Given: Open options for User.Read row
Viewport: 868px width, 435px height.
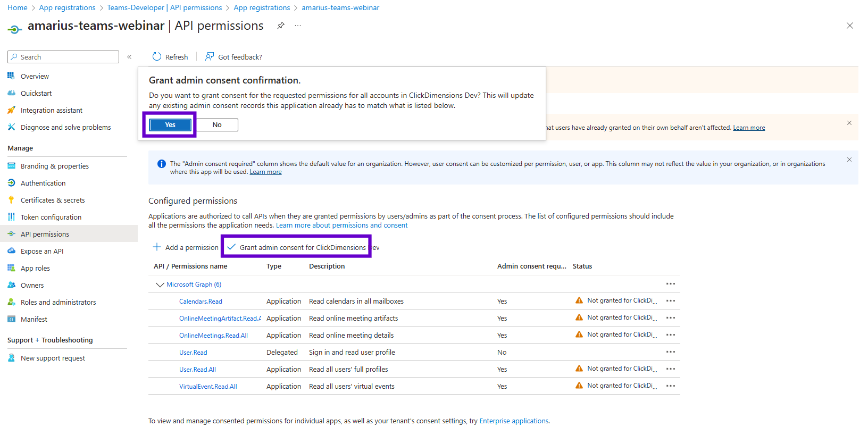Looking at the screenshot, I should pos(671,352).
